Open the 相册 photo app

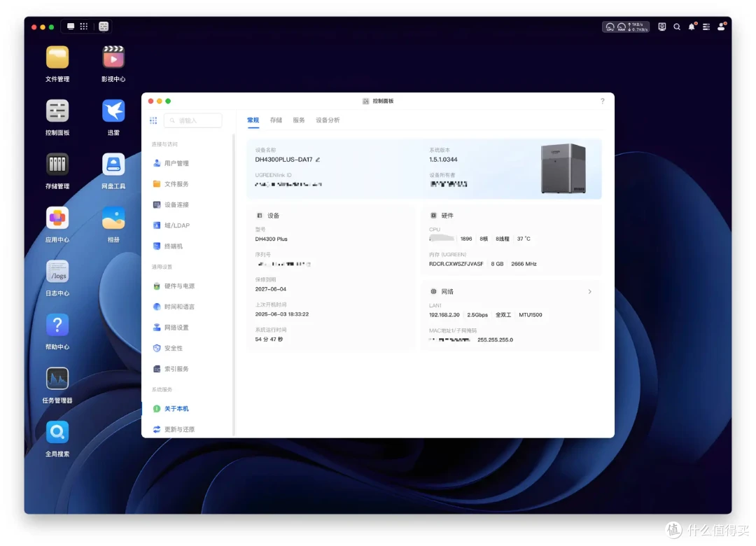pyautogui.click(x=113, y=218)
